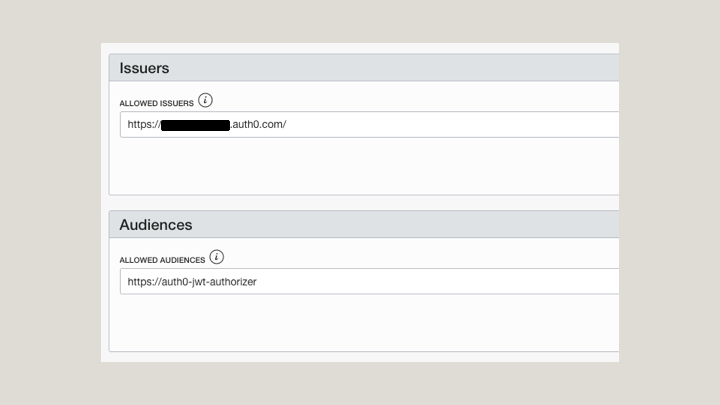Click the ALLOWED ISSUERS label text
The width and height of the screenshot is (720, 405).
(157, 103)
